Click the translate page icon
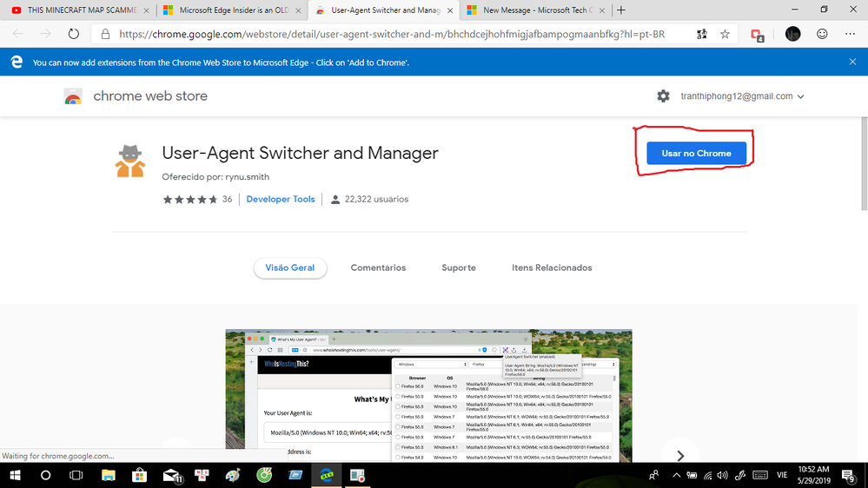Viewport: 868px width, 488px height. pos(702,34)
